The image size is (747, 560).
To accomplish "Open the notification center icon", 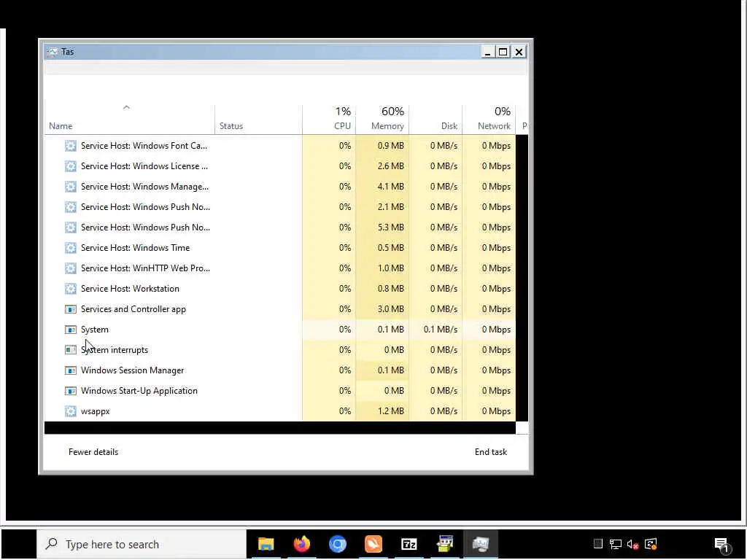I will click(x=721, y=545).
